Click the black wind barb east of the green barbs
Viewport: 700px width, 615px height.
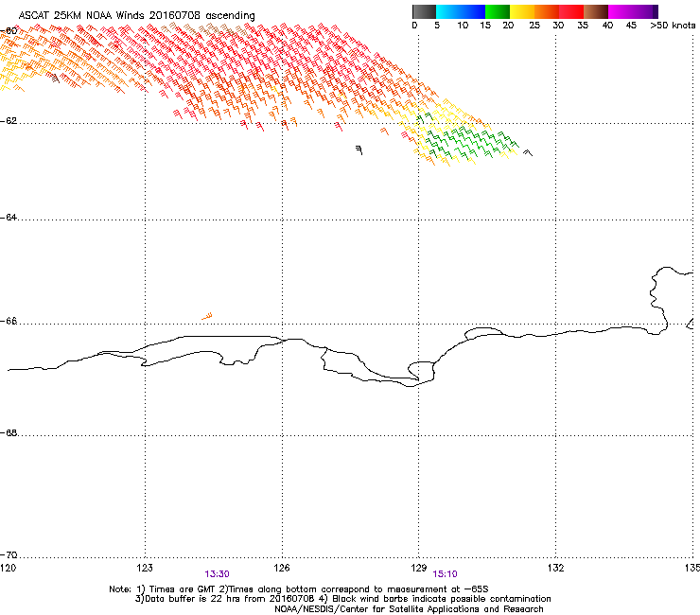coord(528,152)
